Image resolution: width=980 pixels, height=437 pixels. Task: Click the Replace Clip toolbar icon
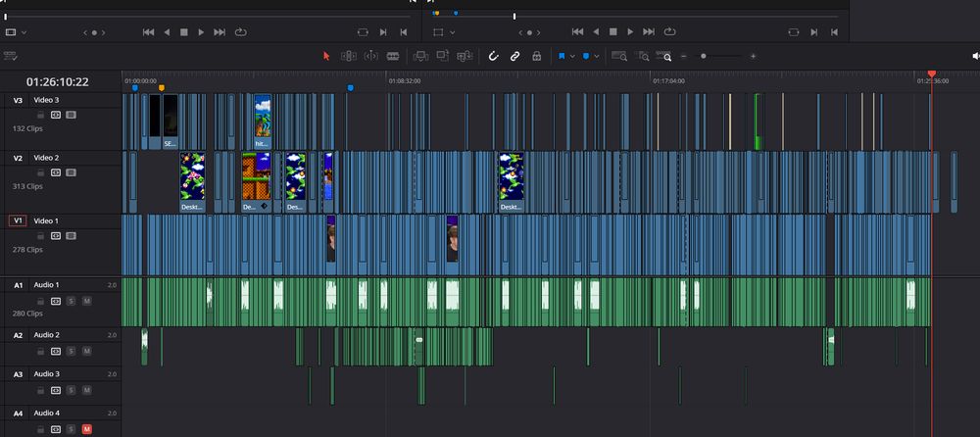[465, 56]
